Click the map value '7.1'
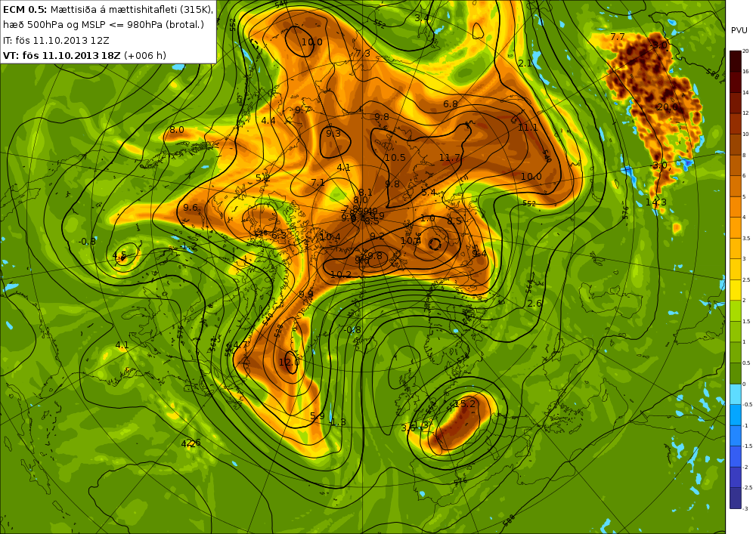The width and height of the screenshot is (756, 534). (318, 183)
